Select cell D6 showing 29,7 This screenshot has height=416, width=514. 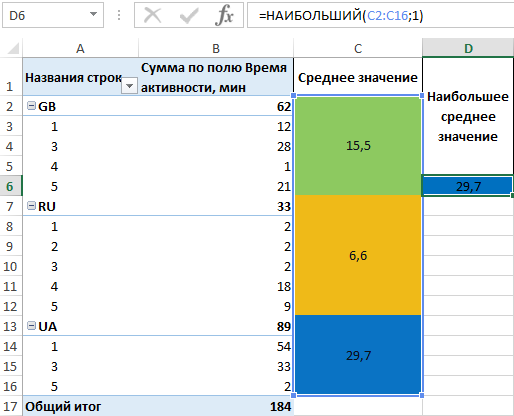(x=468, y=186)
